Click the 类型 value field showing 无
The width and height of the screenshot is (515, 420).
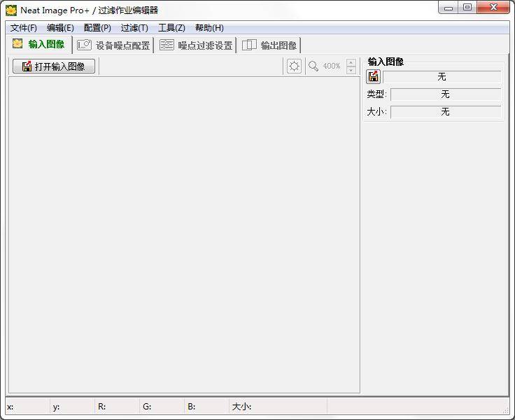pos(445,94)
